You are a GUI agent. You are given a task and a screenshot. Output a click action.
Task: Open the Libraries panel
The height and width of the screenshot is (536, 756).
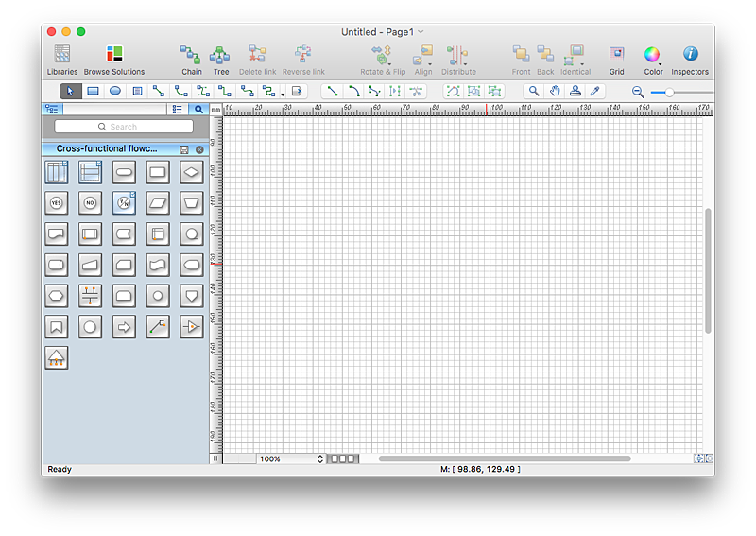[62, 59]
